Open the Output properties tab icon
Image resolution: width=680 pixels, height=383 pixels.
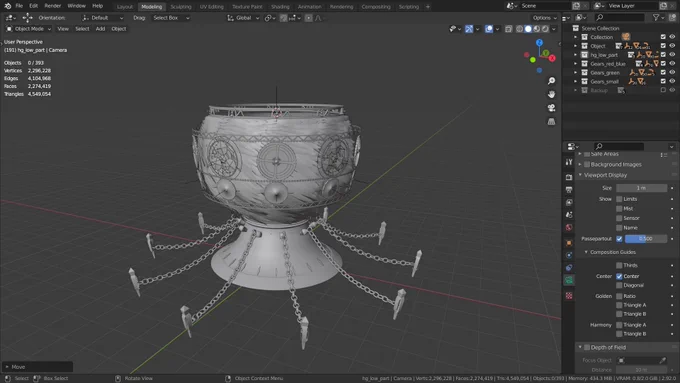[x=569, y=190]
